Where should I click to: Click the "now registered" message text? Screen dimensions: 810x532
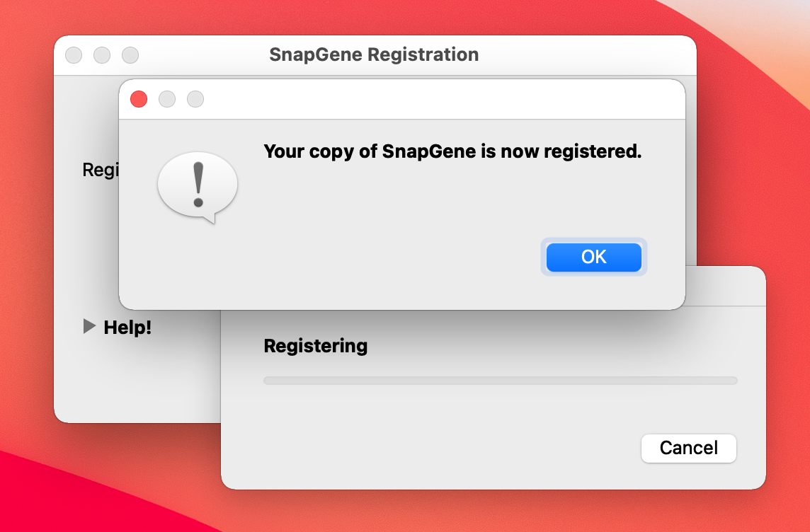point(452,151)
